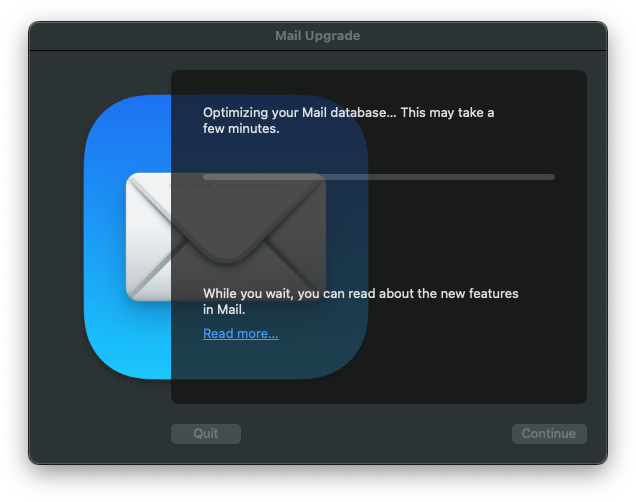Select the Optimizing your Mail database message
The height and width of the screenshot is (502, 636).
click(348, 120)
